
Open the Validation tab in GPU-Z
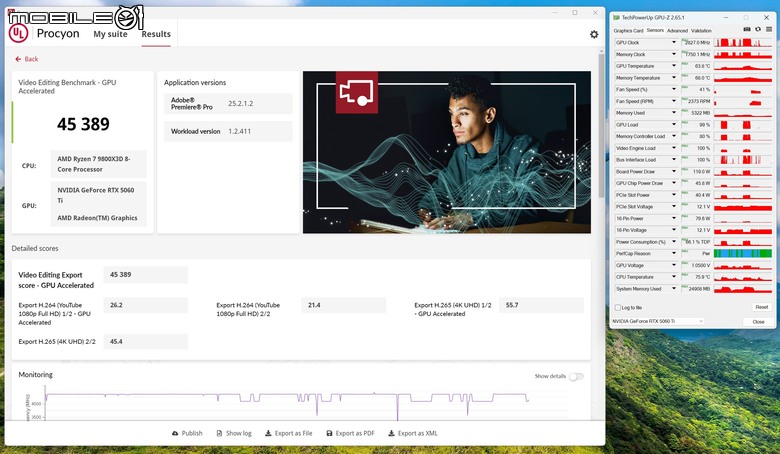(x=701, y=30)
